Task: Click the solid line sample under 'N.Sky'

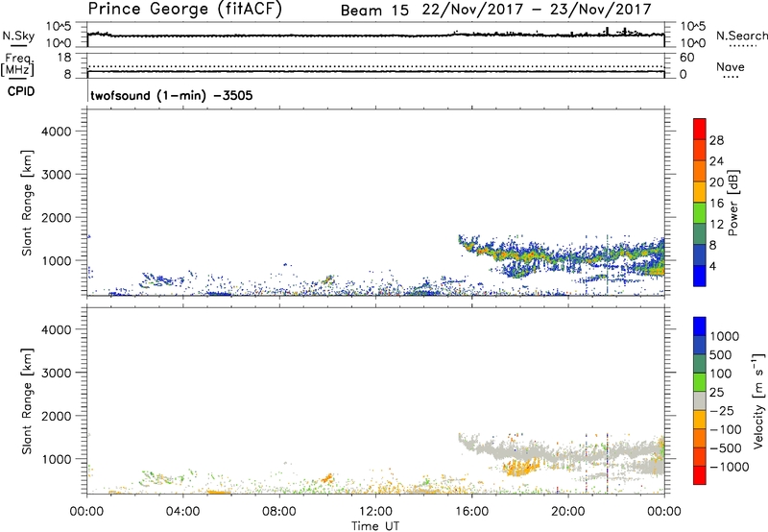Action: [18, 45]
